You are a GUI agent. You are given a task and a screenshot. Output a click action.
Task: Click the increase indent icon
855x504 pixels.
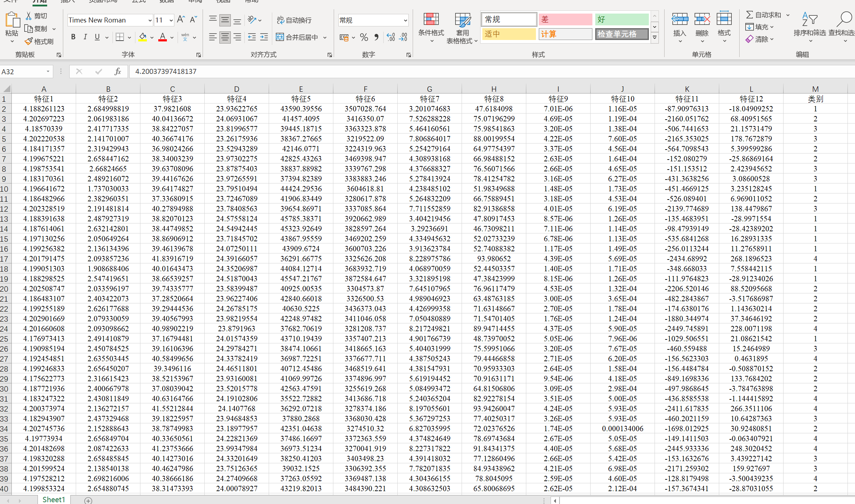[x=264, y=37]
